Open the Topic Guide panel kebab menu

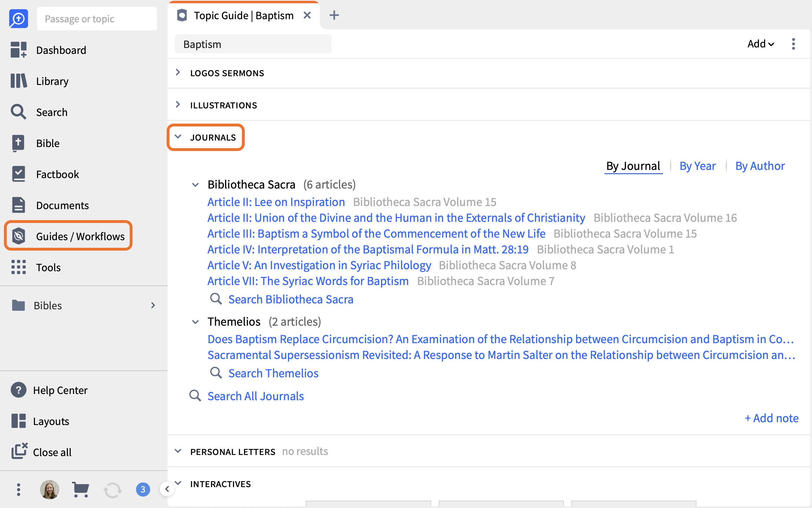click(793, 44)
